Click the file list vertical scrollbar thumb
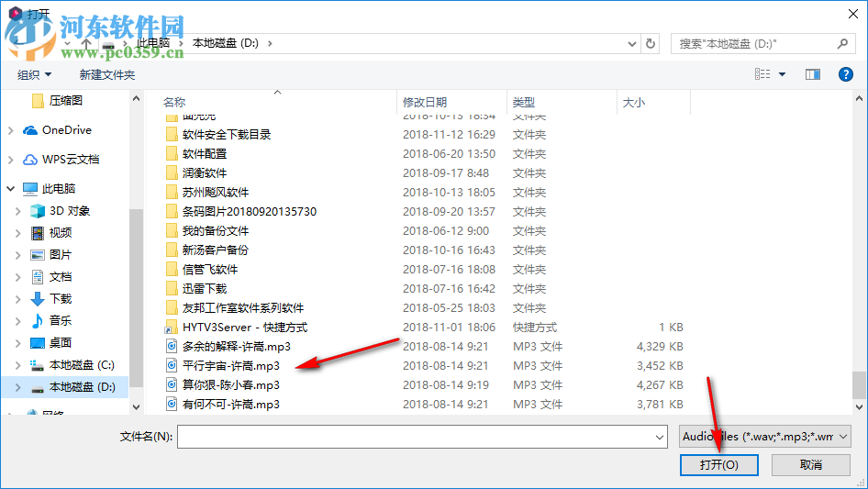868x489 pixels. click(x=859, y=385)
